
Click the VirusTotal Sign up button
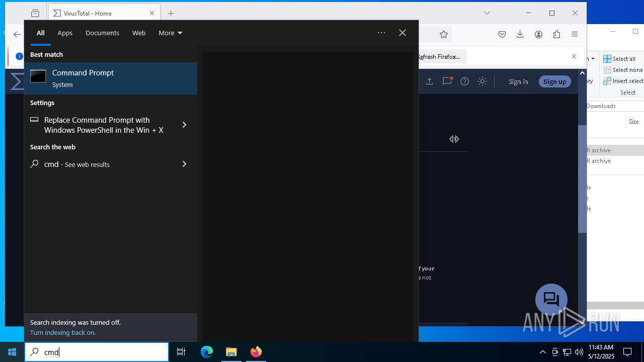[x=555, y=81]
